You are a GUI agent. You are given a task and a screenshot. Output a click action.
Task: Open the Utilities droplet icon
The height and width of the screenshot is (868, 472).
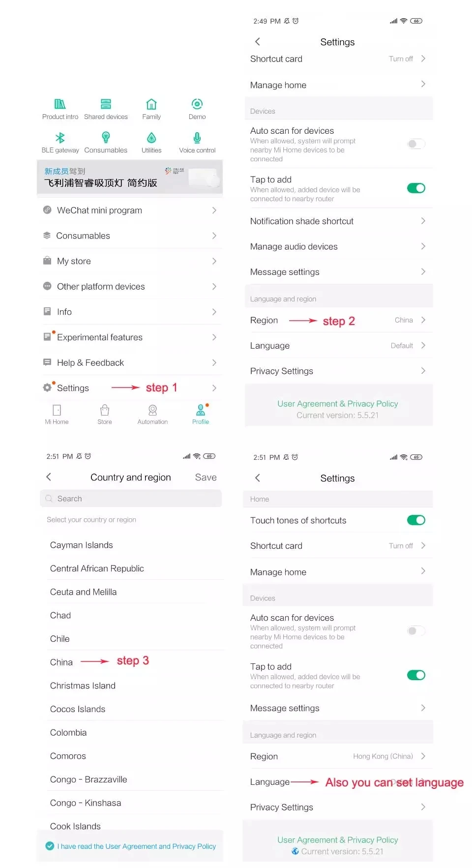(151, 137)
